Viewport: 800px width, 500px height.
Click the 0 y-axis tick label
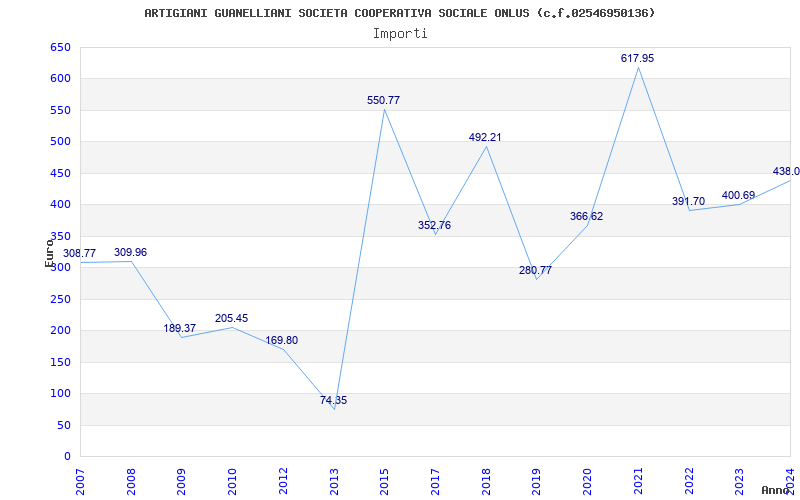pos(67,457)
